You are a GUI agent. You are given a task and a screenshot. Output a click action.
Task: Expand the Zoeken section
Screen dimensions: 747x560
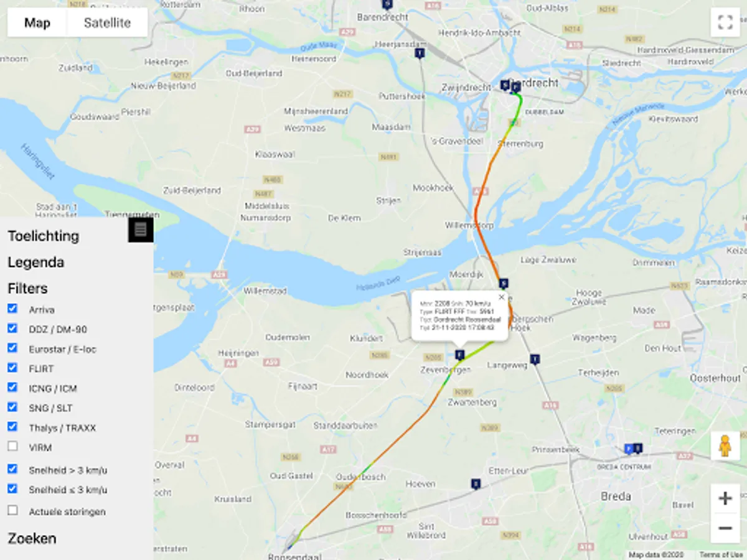[32, 538]
